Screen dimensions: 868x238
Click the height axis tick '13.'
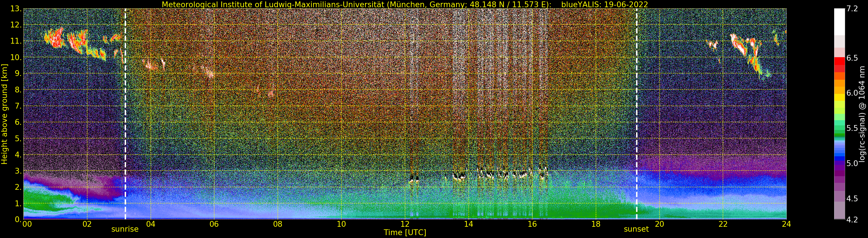[16, 9]
